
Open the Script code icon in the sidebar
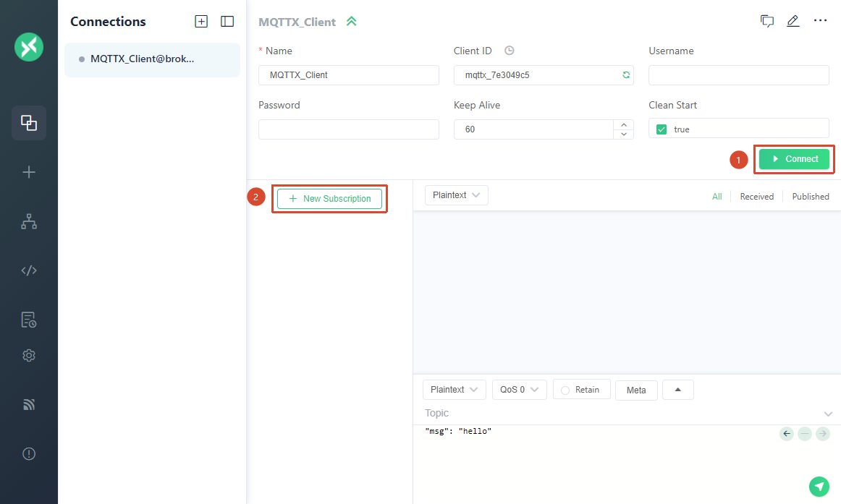[x=29, y=270]
